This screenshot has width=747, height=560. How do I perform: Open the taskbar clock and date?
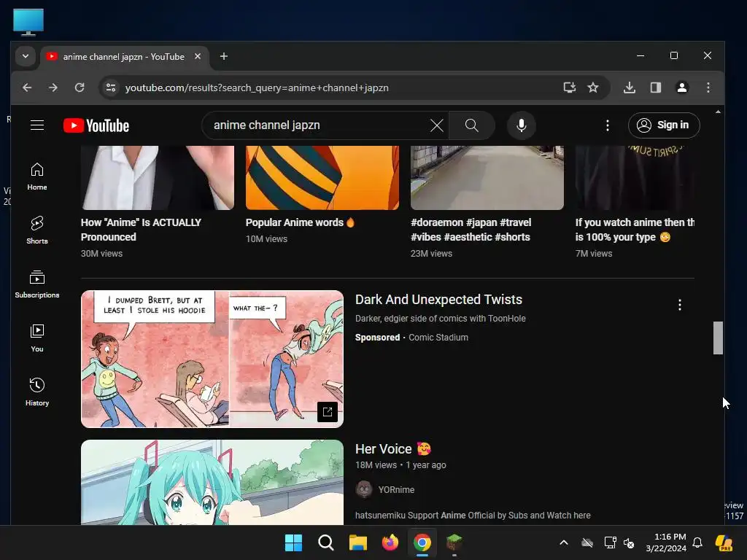point(666,542)
